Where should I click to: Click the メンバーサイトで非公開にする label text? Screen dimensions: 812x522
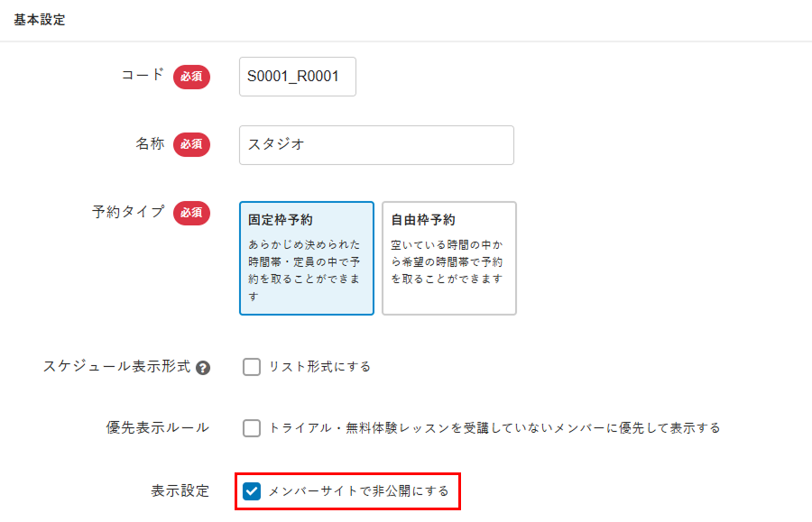click(x=358, y=491)
